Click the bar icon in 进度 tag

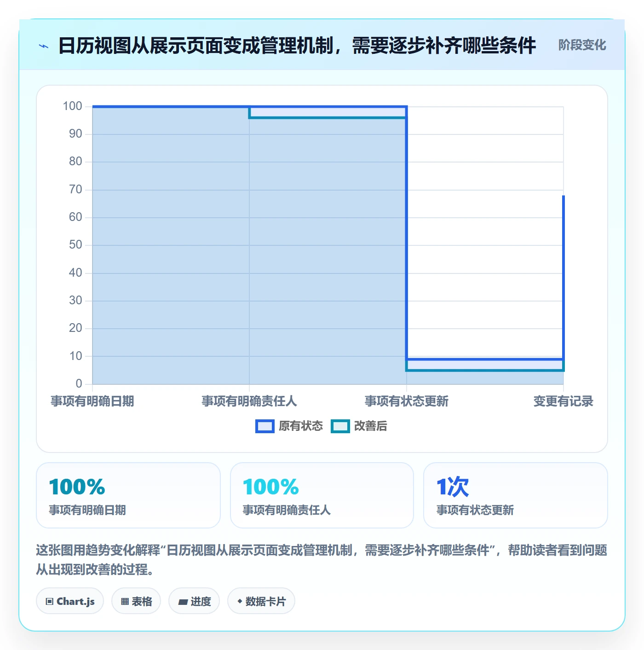click(183, 602)
